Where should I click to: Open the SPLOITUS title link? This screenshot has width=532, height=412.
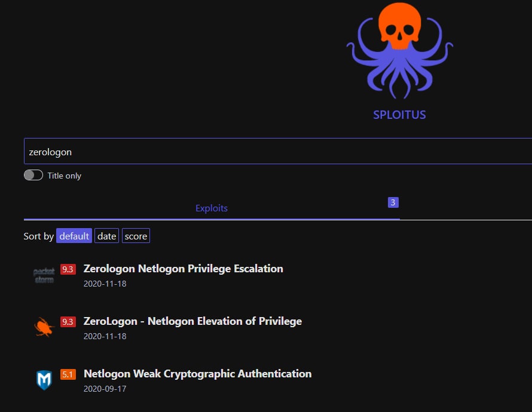(399, 115)
